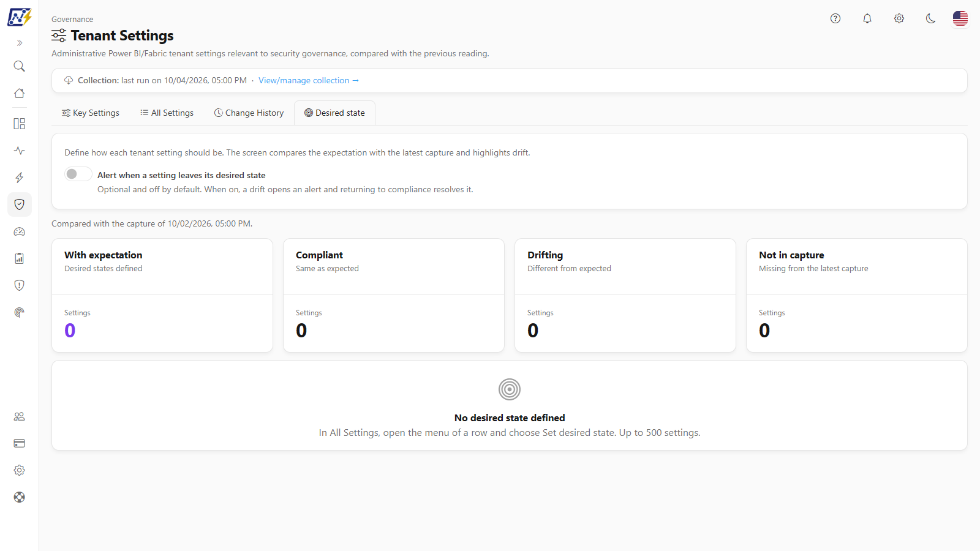Open the fingerprint sidebar icon
Screen dimensions: 980x551
20,312
